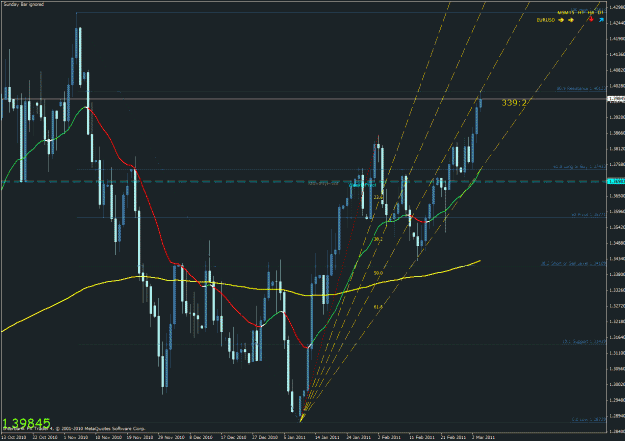
Task: Click the 22 Oct 2010 date label
Action: 45,437
